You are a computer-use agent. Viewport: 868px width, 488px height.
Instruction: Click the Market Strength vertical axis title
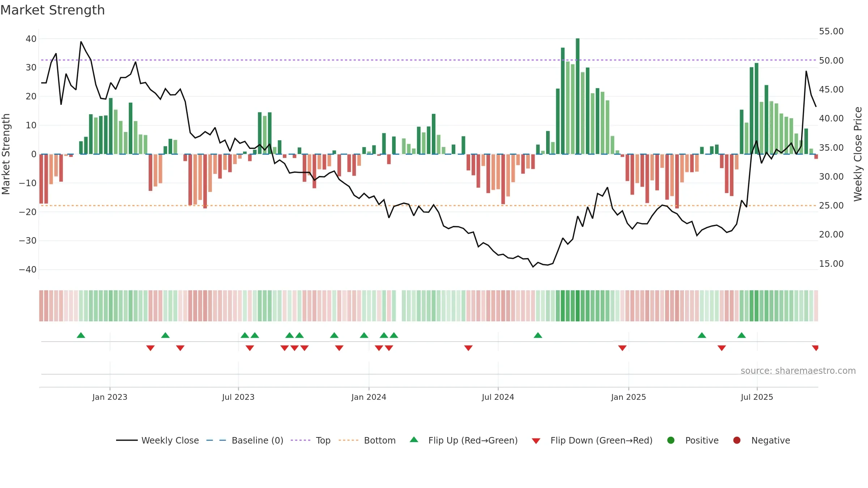(6, 154)
